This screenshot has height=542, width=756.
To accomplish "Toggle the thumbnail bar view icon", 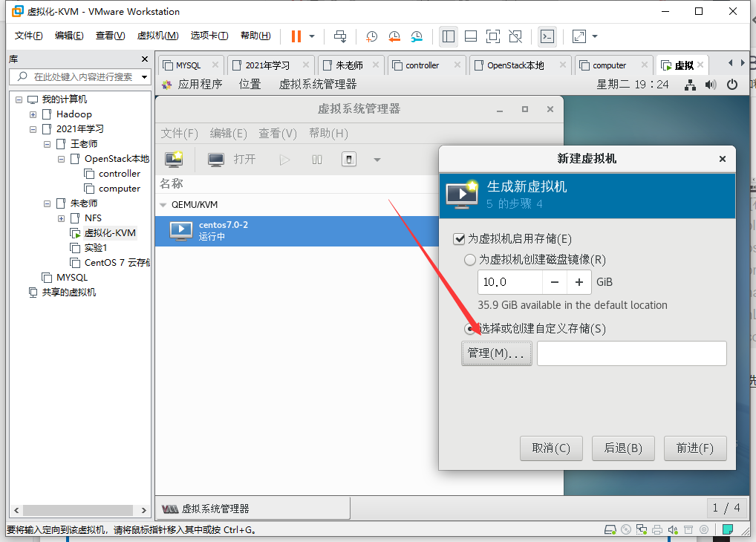I will point(471,36).
